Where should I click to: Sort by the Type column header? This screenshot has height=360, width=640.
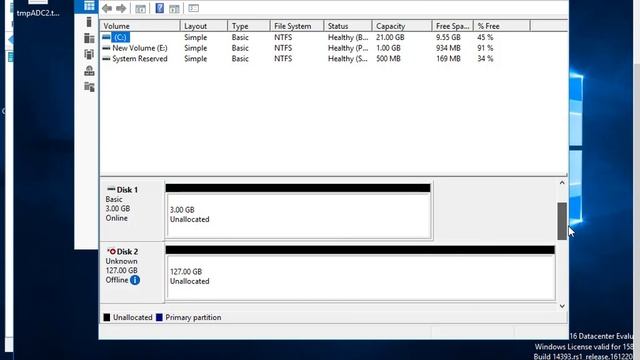click(249, 26)
